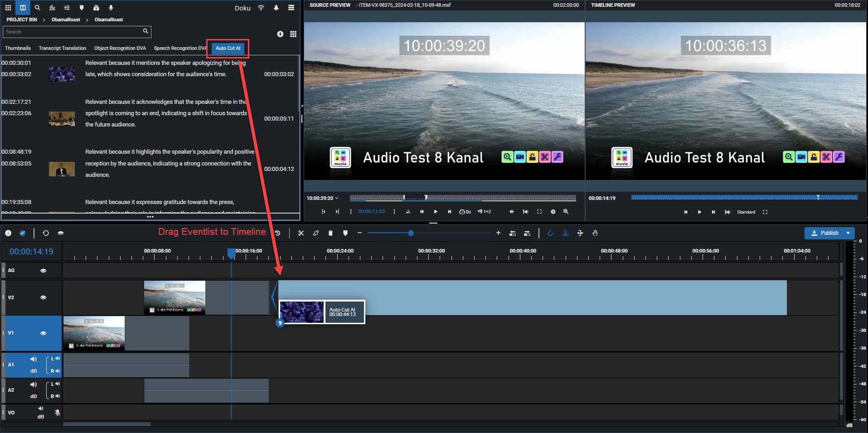
Task: Open the microphone voice-over panel
Action: (x=111, y=8)
